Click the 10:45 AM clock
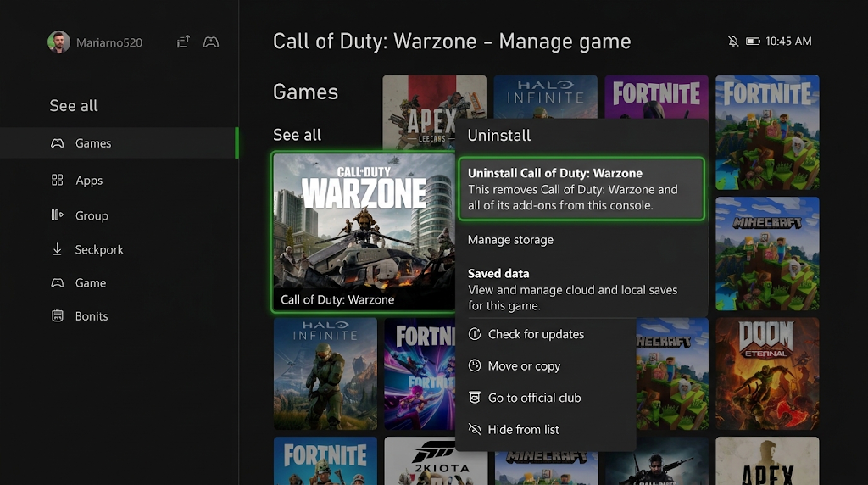 (x=788, y=41)
